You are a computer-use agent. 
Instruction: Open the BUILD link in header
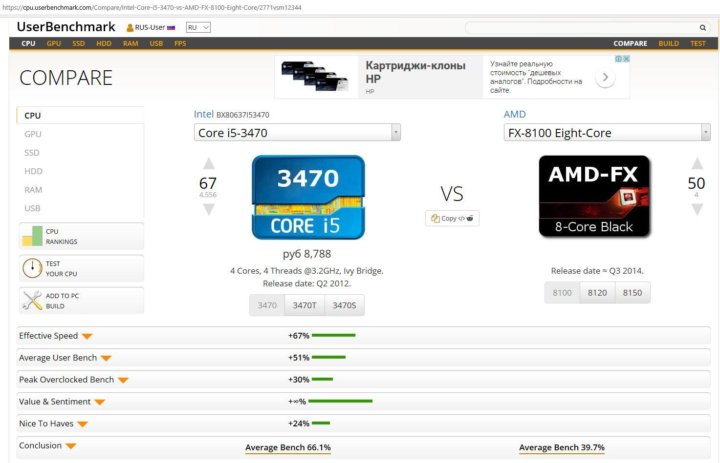pyautogui.click(x=668, y=44)
